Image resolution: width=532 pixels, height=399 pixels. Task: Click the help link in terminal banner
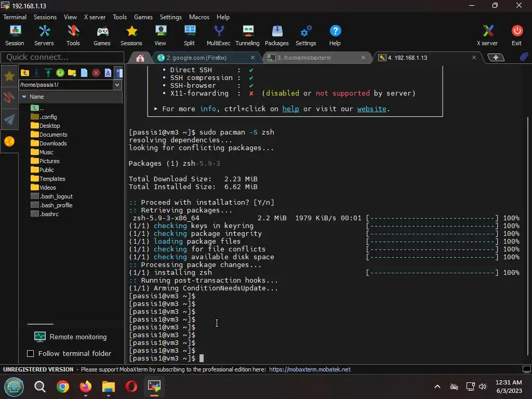click(291, 109)
